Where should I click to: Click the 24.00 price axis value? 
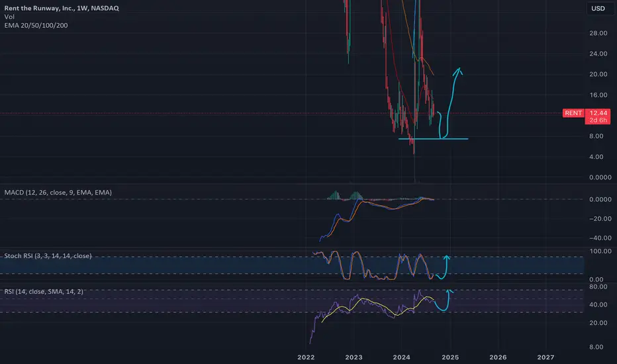click(598, 54)
